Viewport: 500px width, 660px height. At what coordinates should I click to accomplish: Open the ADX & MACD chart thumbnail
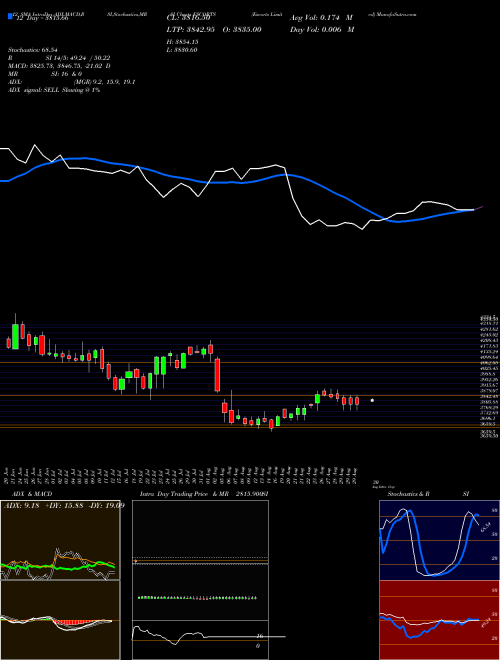[x=60, y=580]
